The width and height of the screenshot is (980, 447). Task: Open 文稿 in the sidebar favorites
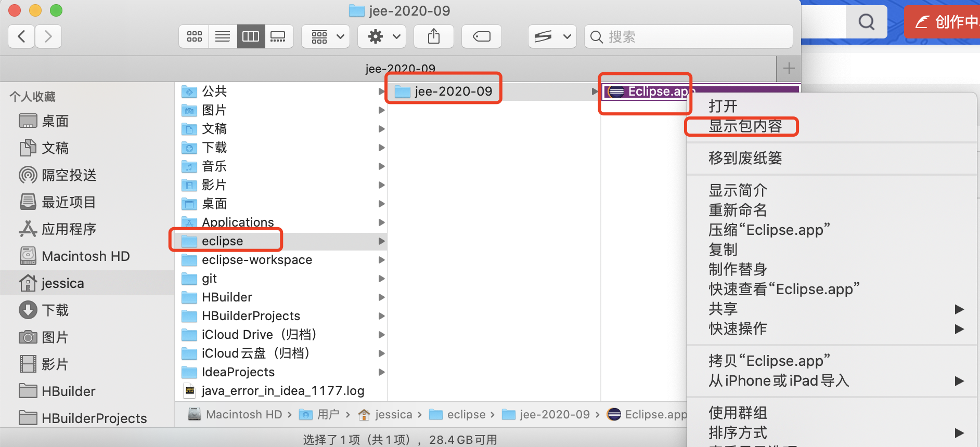(x=87, y=148)
